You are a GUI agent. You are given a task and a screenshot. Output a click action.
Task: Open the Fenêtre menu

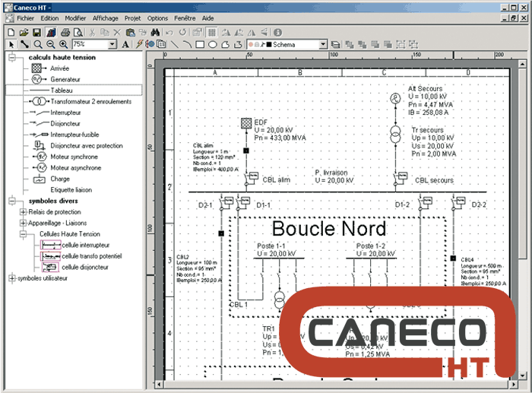(x=185, y=18)
